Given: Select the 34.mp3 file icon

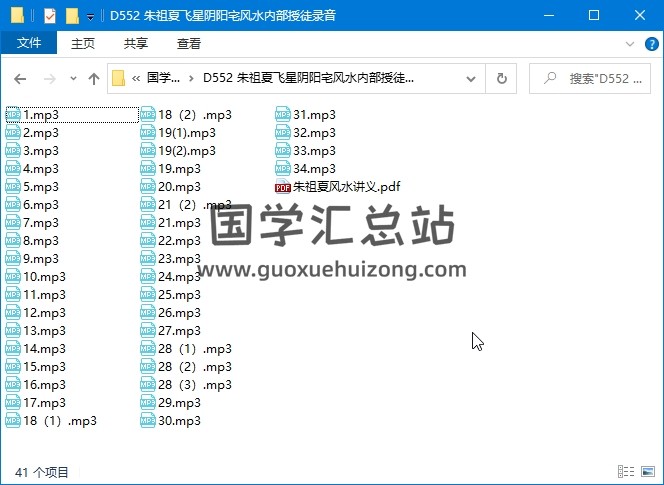Looking at the screenshot, I should (282, 169).
